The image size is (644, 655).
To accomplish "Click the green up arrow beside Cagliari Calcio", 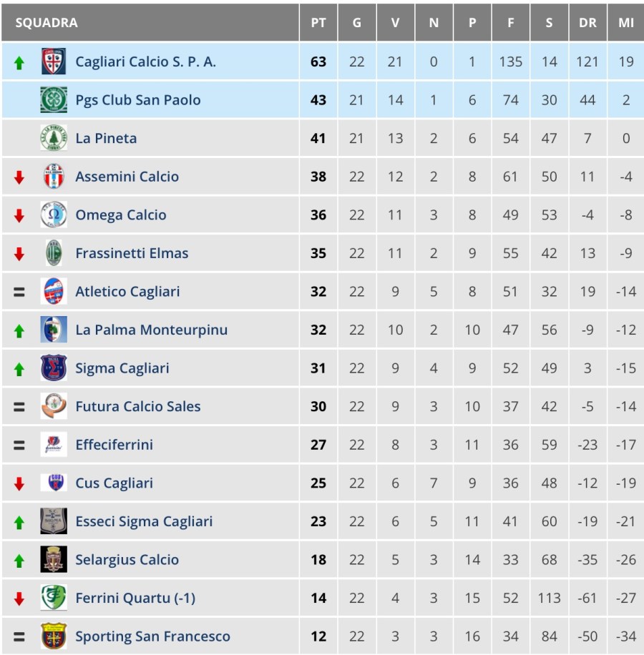I will [19, 63].
